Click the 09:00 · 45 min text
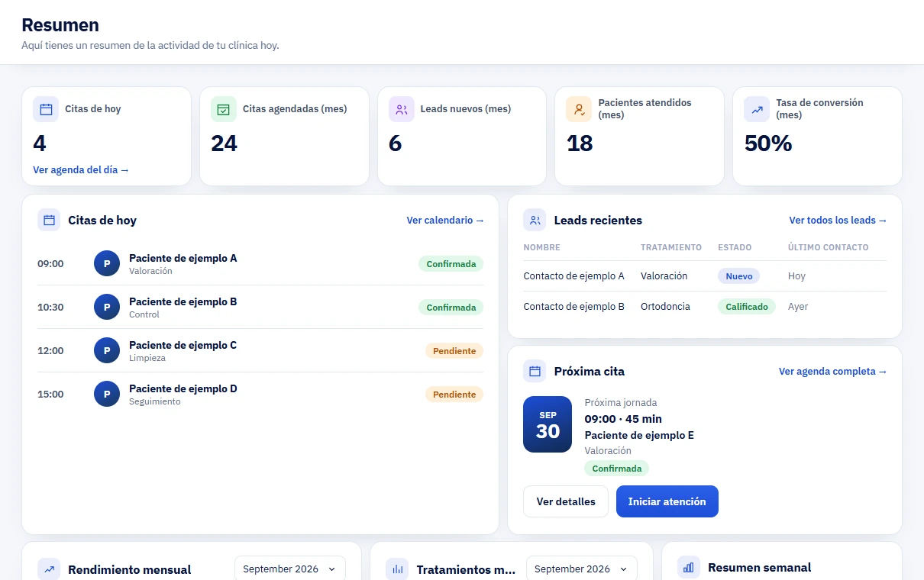 click(x=623, y=419)
